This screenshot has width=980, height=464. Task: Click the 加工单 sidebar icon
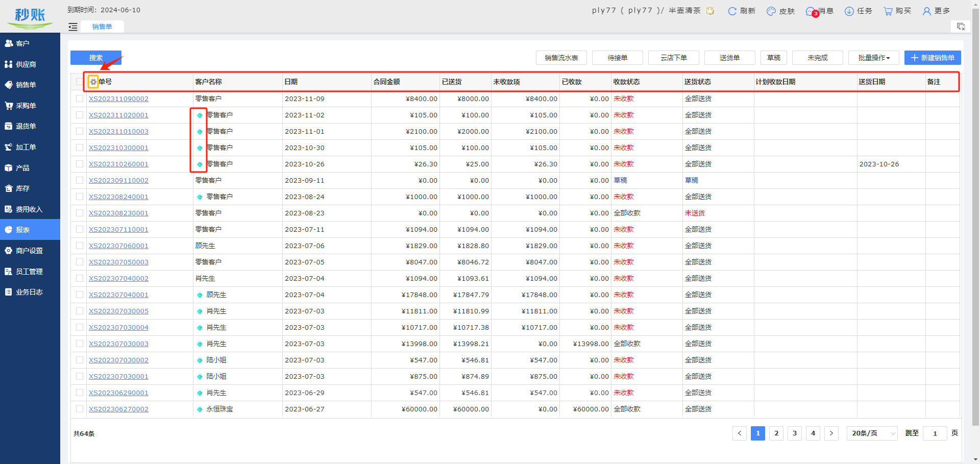(9, 147)
